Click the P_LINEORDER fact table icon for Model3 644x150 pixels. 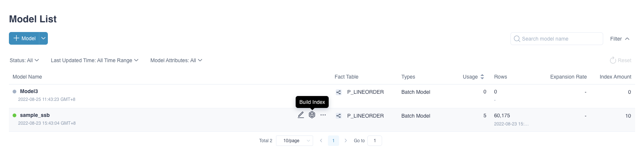click(339, 92)
